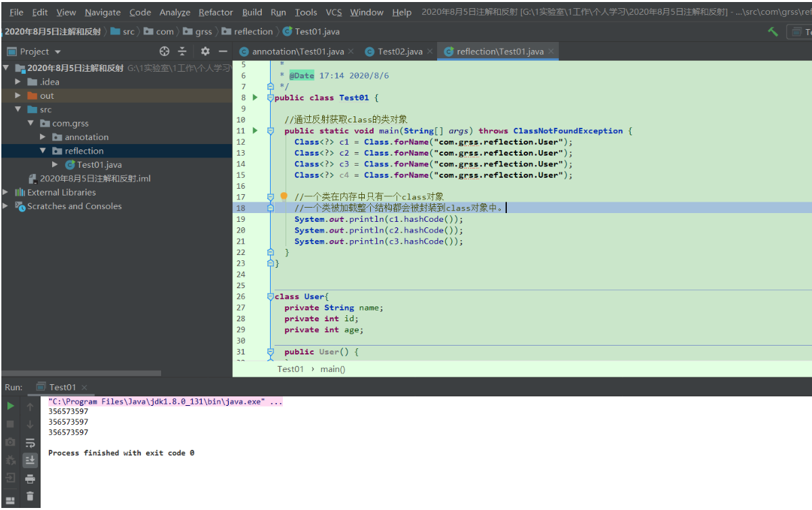The image size is (812, 510).
Task: Expand the External Libraries node
Action: (5, 192)
